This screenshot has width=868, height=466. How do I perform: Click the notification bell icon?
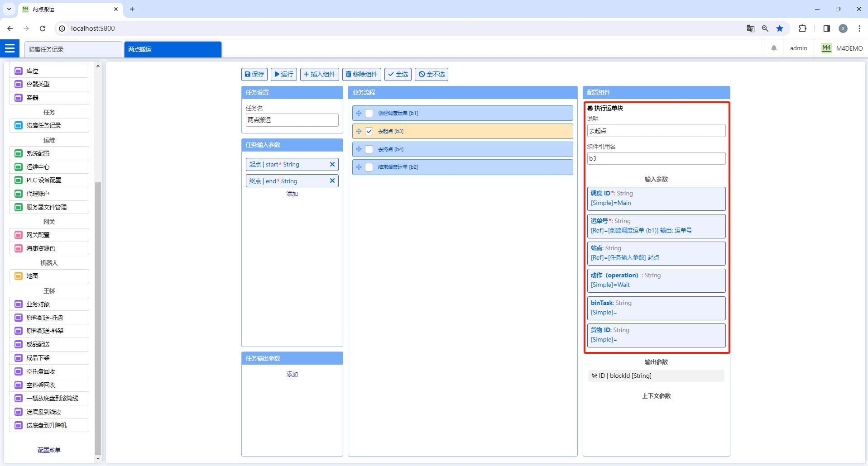[x=774, y=48]
